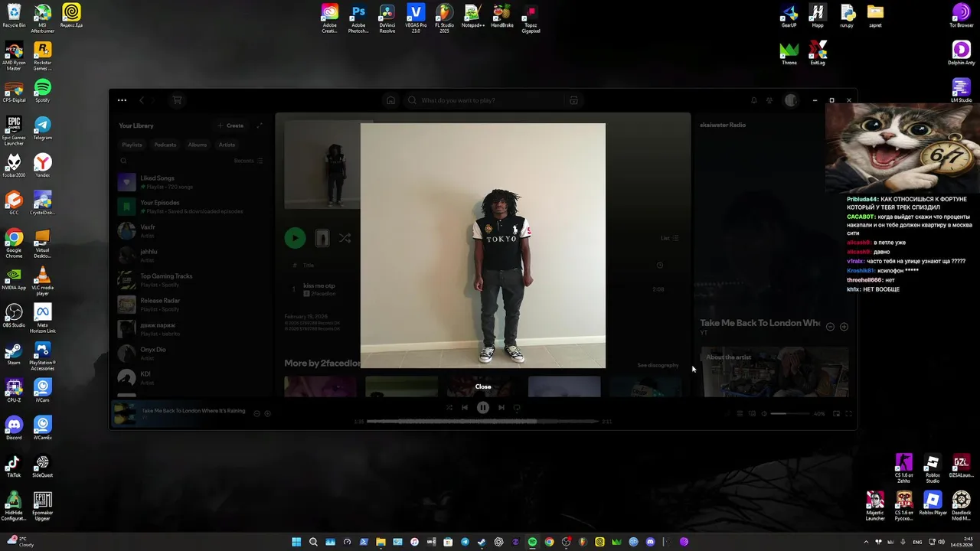This screenshot has height=551, width=980.
Task: Close the enlarged album cover overlay
Action: click(x=483, y=386)
